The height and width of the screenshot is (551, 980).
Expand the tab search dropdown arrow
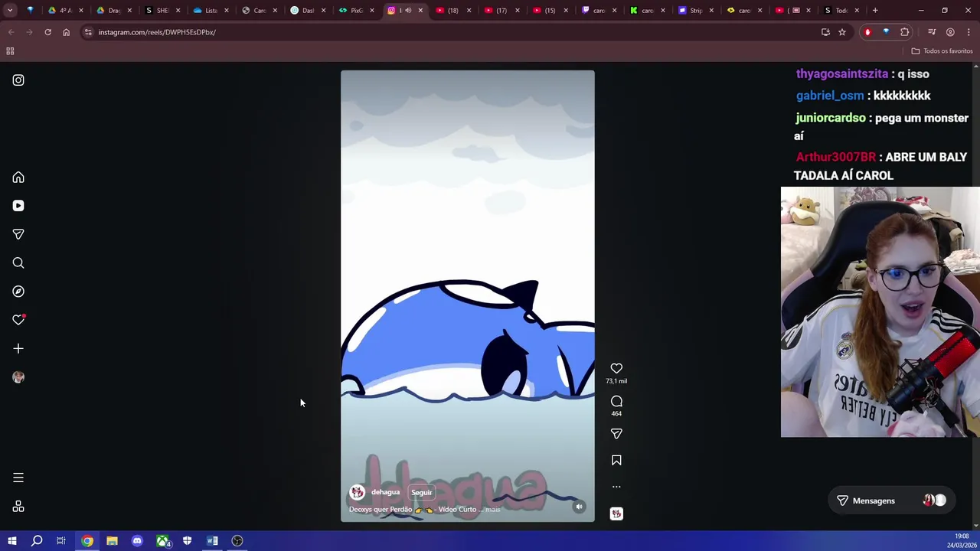10,11
